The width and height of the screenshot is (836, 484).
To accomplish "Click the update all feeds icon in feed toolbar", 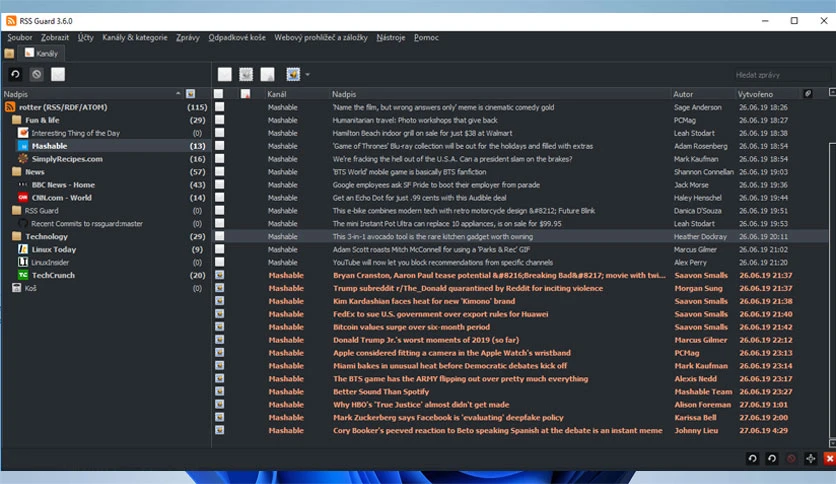I will coord(15,75).
